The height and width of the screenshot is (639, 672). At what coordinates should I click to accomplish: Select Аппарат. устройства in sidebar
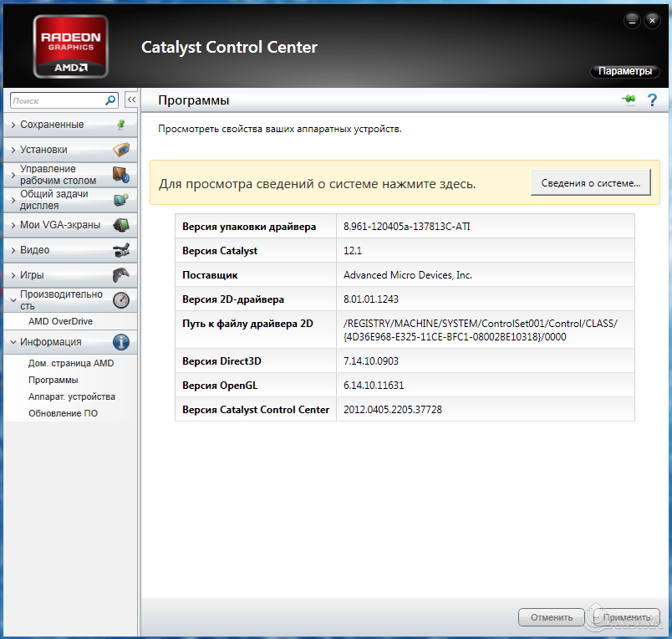(72, 396)
